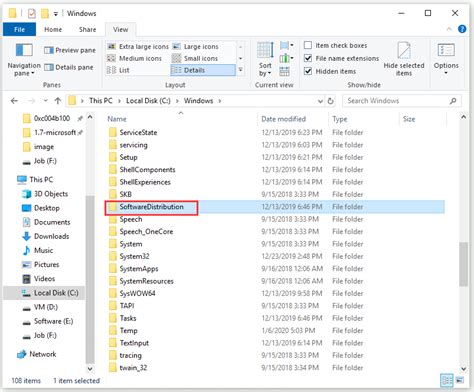Click Hide selected items

404,59
